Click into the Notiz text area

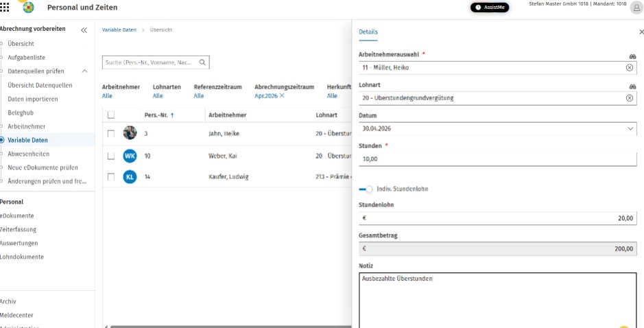pos(498,300)
